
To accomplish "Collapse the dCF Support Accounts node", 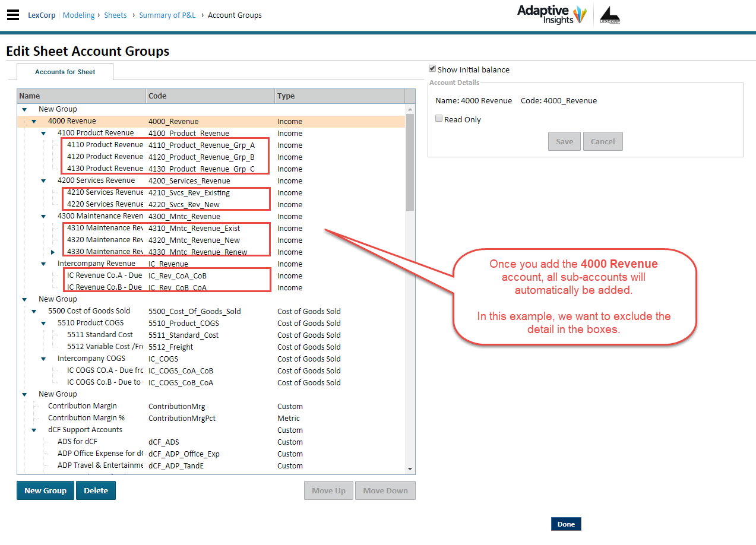I will pos(34,430).
